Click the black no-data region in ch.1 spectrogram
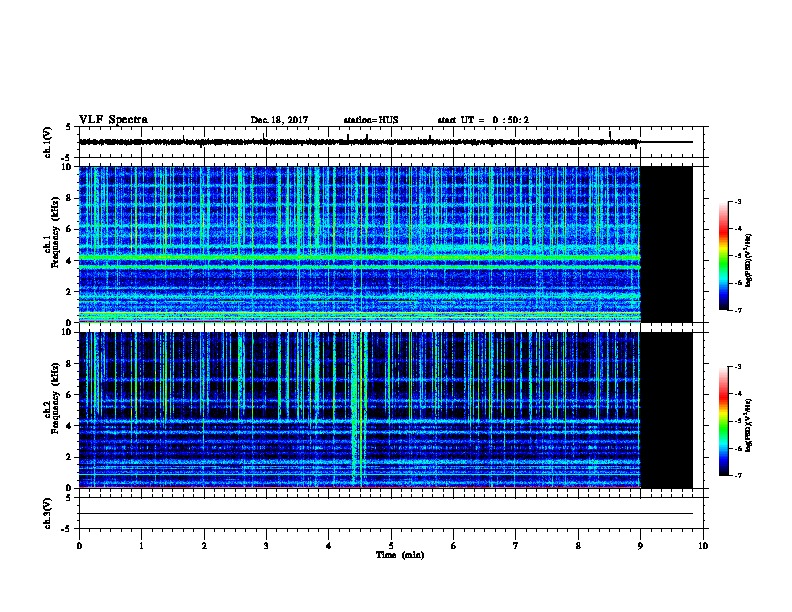The image size is (792, 612). (666, 244)
